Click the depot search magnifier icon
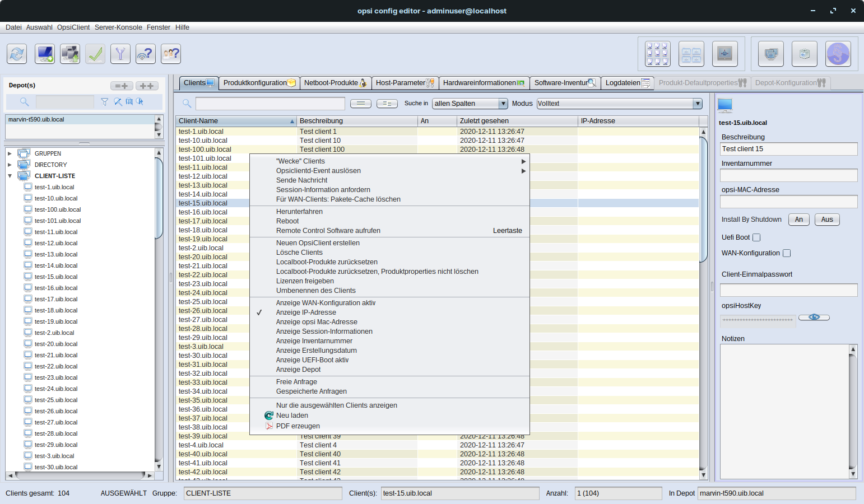Image resolution: width=864 pixels, height=504 pixels. pyautogui.click(x=24, y=101)
